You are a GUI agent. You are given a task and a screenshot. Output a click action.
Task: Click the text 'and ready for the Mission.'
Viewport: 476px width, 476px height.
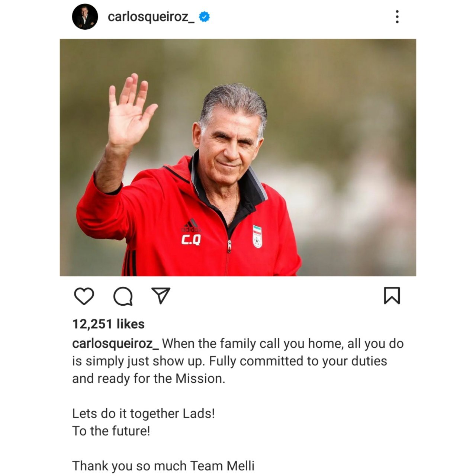pyautogui.click(x=149, y=379)
